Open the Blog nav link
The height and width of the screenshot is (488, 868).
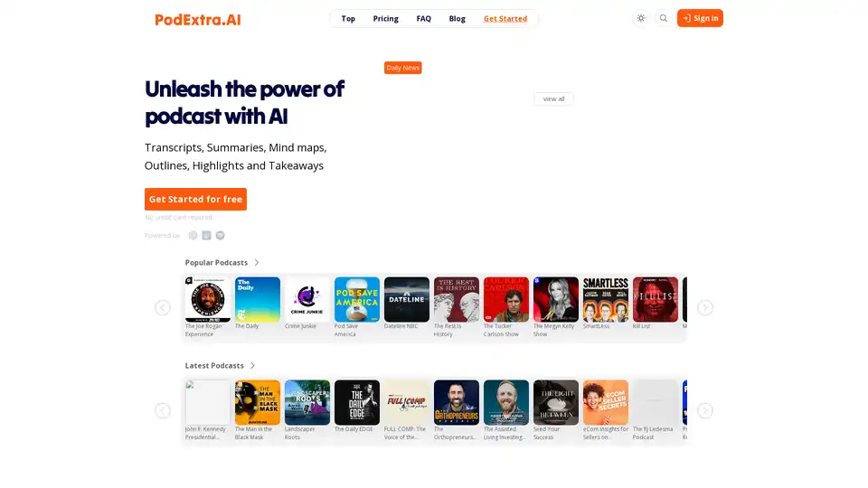[457, 18]
